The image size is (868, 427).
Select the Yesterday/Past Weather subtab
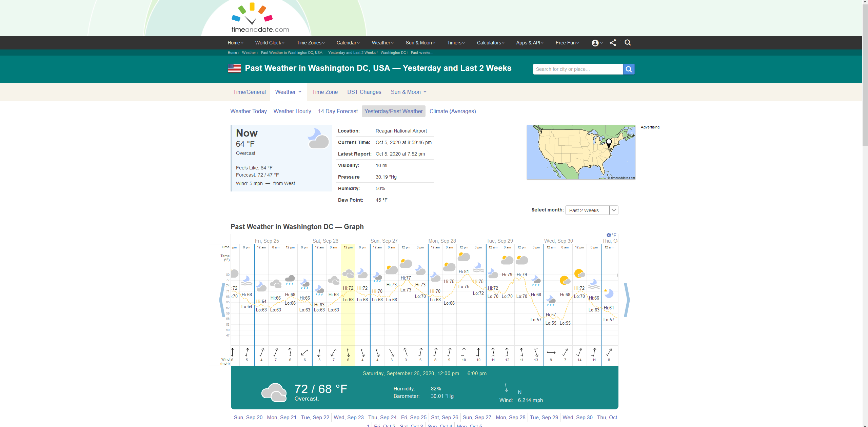tap(394, 111)
